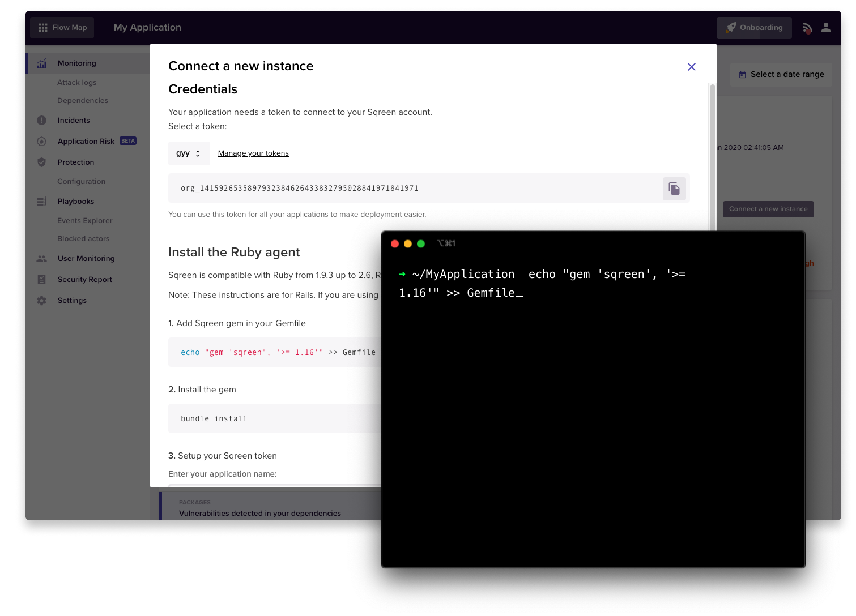Click the Application Risk target icon
Screen dimensions: 856x616
pos(41,142)
